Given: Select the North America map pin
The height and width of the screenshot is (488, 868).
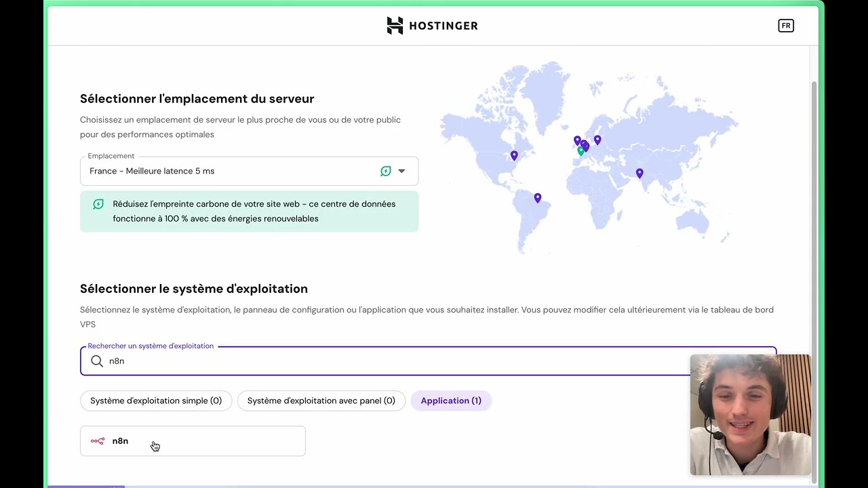Looking at the screenshot, I should [x=514, y=156].
